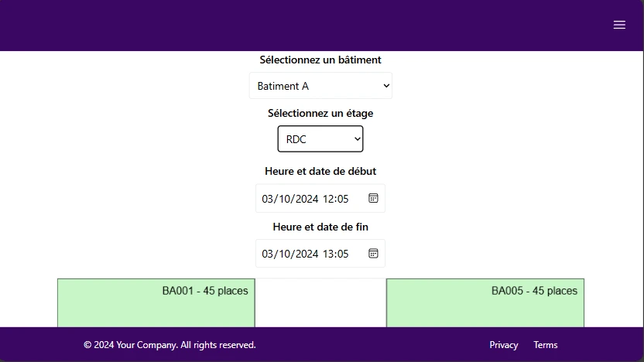Viewport: 644px width, 362px height.
Task: Click the "Heure et date de fin" label
Action: [320, 227]
